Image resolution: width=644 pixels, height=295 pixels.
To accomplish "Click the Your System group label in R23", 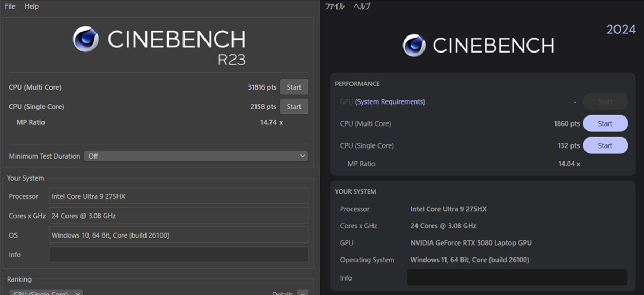I will click(x=25, y=178).
